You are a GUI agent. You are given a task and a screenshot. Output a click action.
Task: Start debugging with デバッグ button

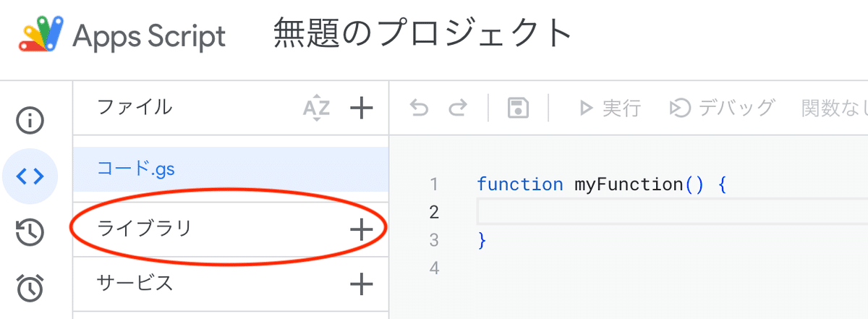722,109
